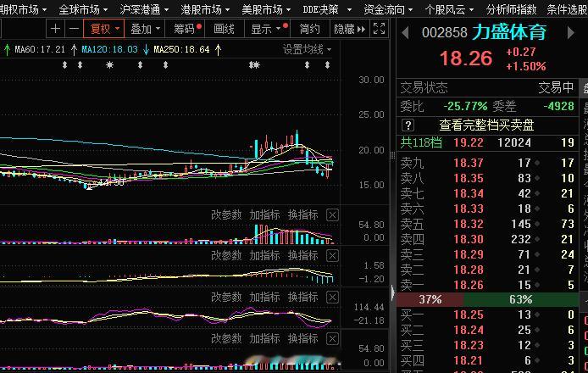Screen dimensions: 588x373
Task: Click 改参数 in second indicator panel
Action: 226,256
